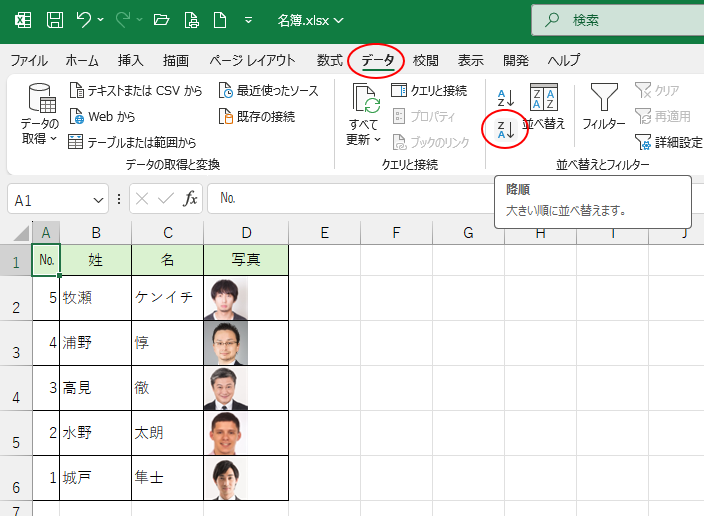The image size is (704, 516).
Task: Select the cell containing 牧瀬
Action: 96,298
